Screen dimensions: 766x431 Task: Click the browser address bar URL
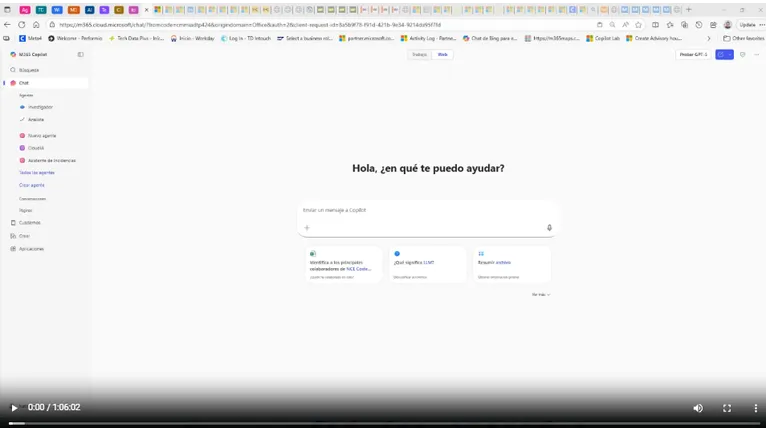250,24
